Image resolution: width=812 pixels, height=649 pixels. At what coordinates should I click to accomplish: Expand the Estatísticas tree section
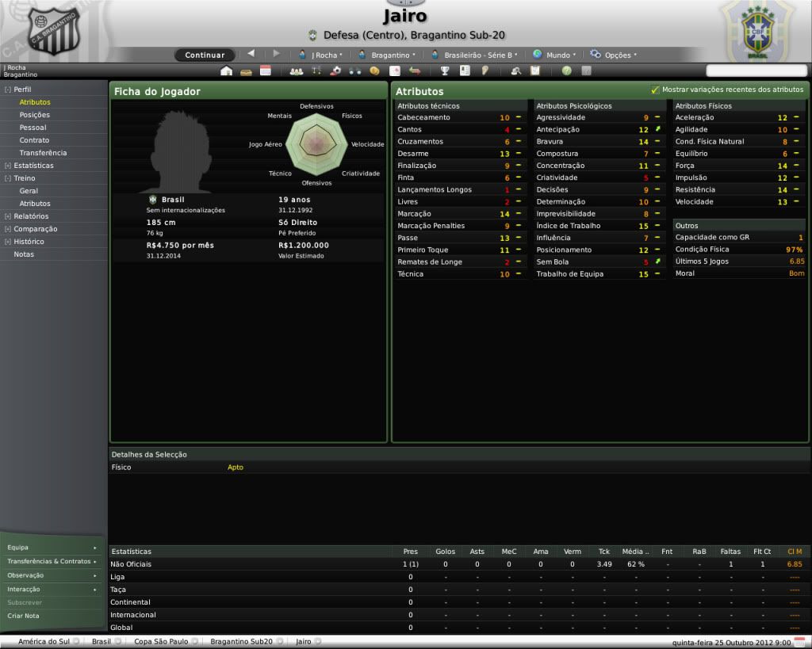point(8,166)
